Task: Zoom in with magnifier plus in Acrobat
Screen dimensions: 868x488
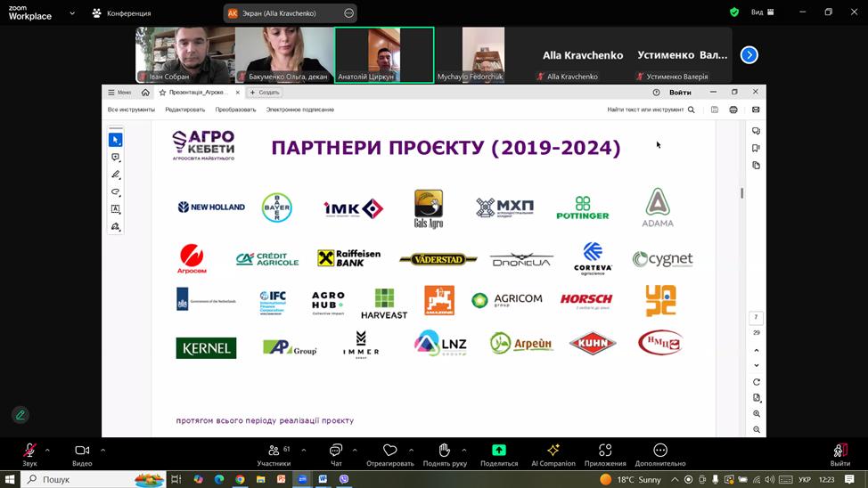Action: coord(757,414)
